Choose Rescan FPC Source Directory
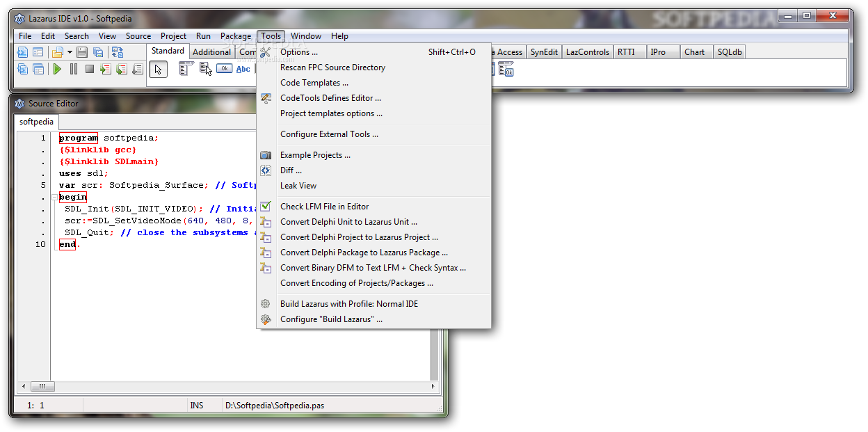 (x=374, y=67)
